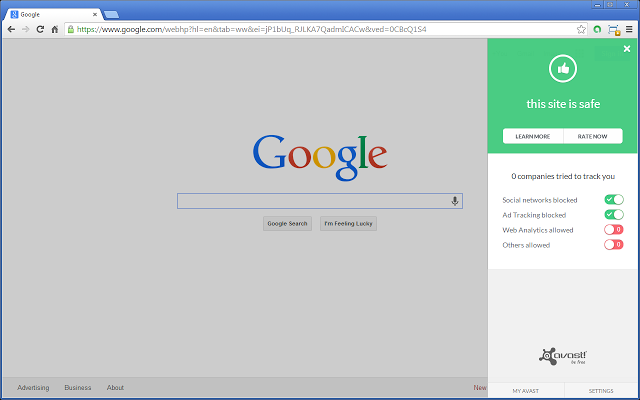Click 'this site is safe' heading

[563, 104]
